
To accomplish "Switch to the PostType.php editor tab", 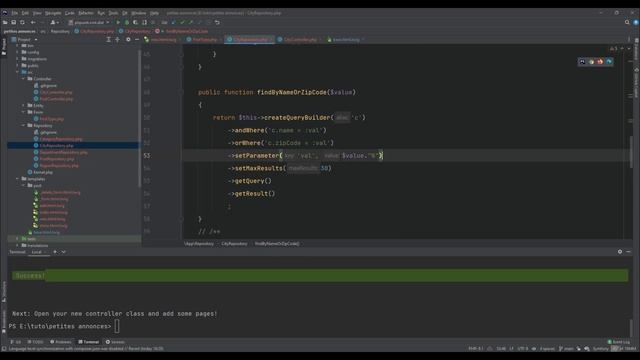I will [204, 40].
